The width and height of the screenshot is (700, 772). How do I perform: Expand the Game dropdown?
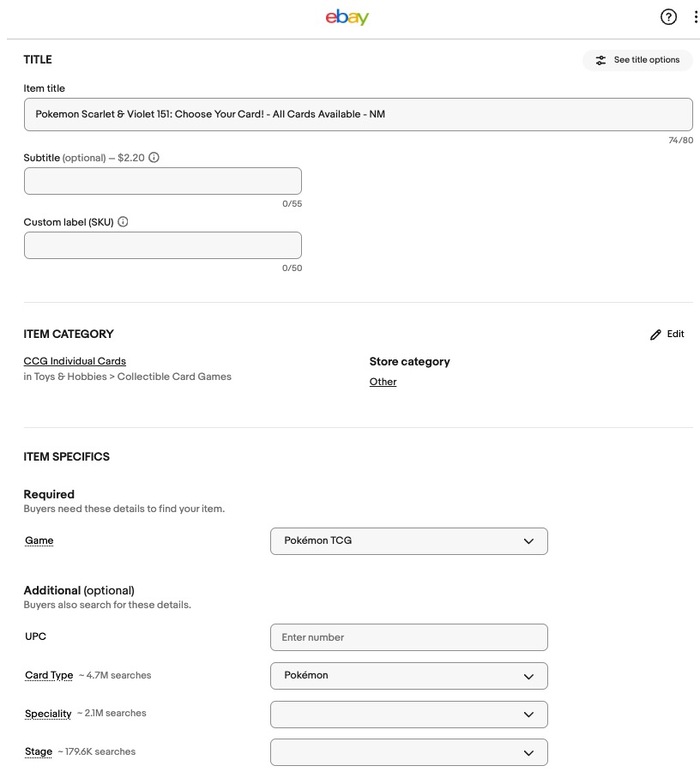click(x=409, y=541)
